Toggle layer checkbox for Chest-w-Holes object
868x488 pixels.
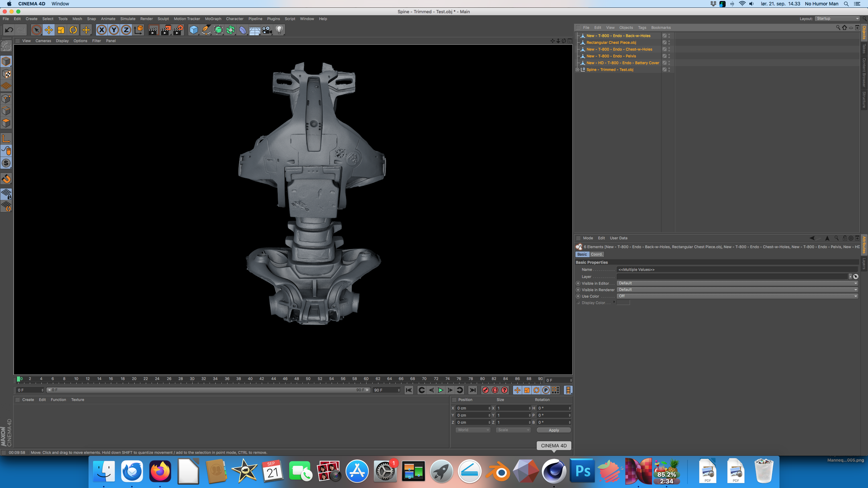665,49
